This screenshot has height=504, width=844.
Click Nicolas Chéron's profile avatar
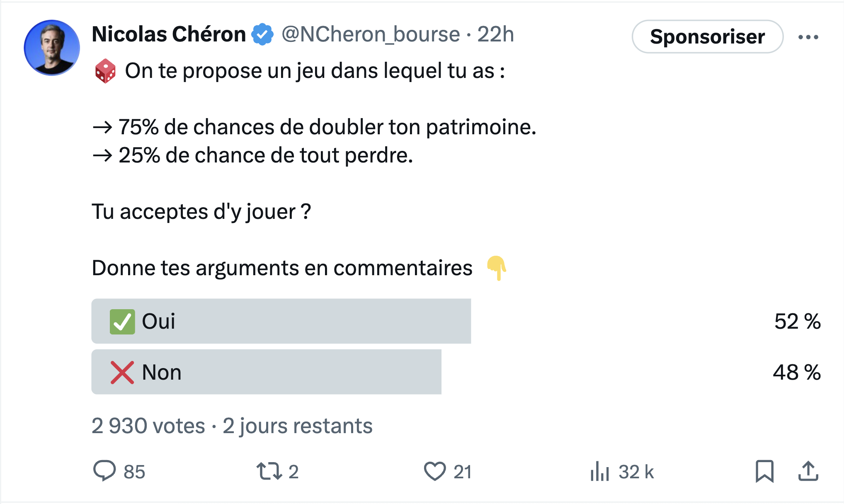(52, 48)
